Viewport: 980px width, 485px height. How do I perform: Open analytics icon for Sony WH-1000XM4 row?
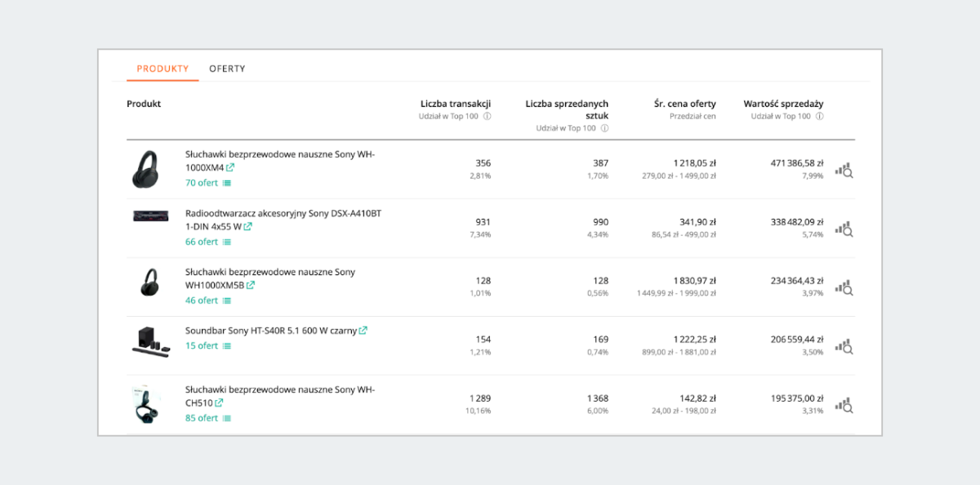(x=844, y=170)
